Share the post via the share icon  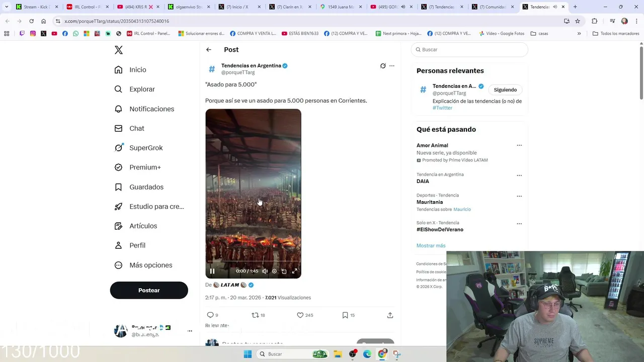[390, 315]
